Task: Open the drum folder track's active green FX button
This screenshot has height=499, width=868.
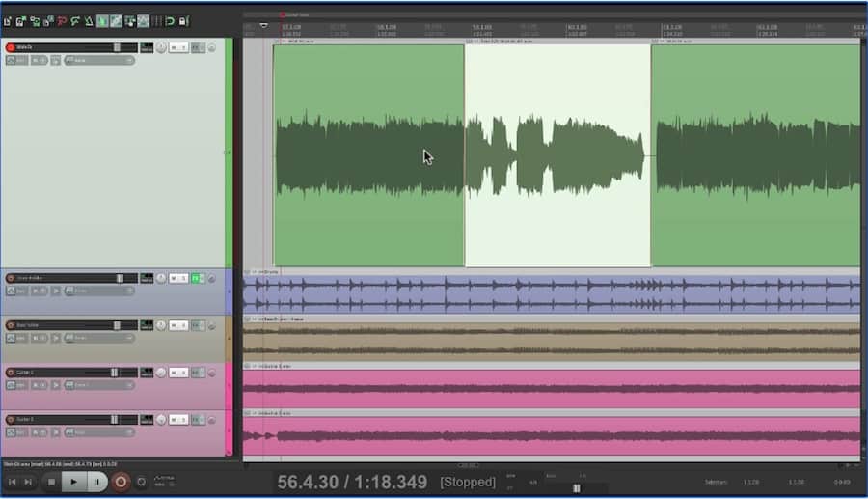Action: [196, 278]
